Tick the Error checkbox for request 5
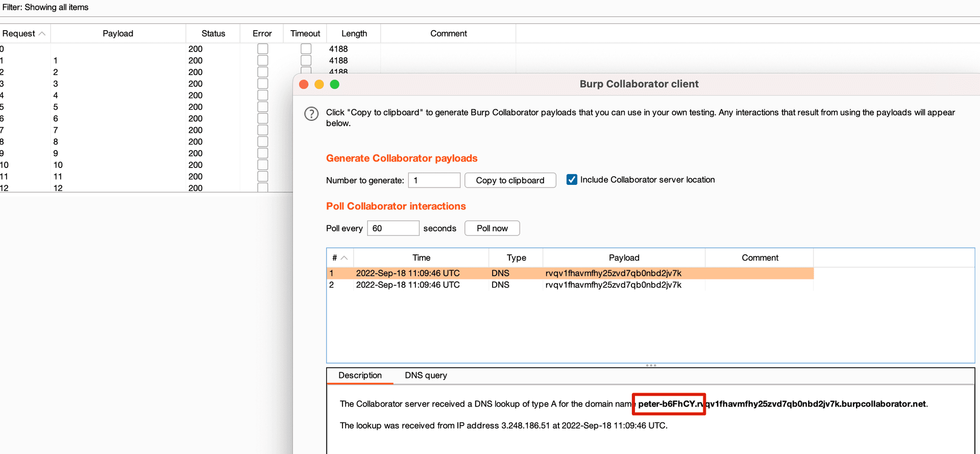 tap(263, 107)
